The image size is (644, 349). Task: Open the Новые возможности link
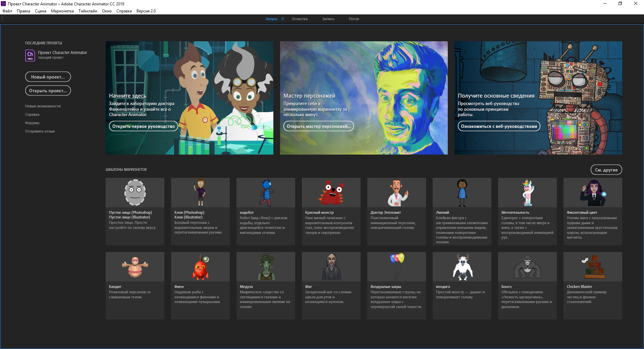[x=43, y=106]
